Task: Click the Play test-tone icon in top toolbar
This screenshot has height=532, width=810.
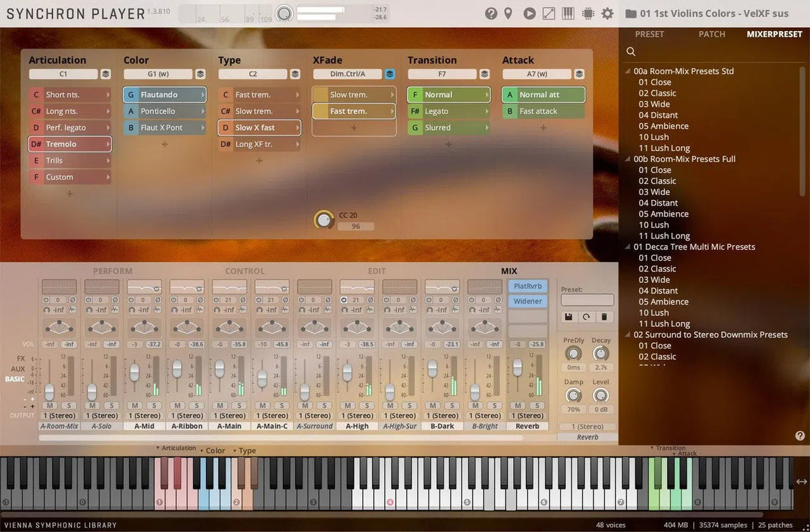Action: (x=529, y=13)
